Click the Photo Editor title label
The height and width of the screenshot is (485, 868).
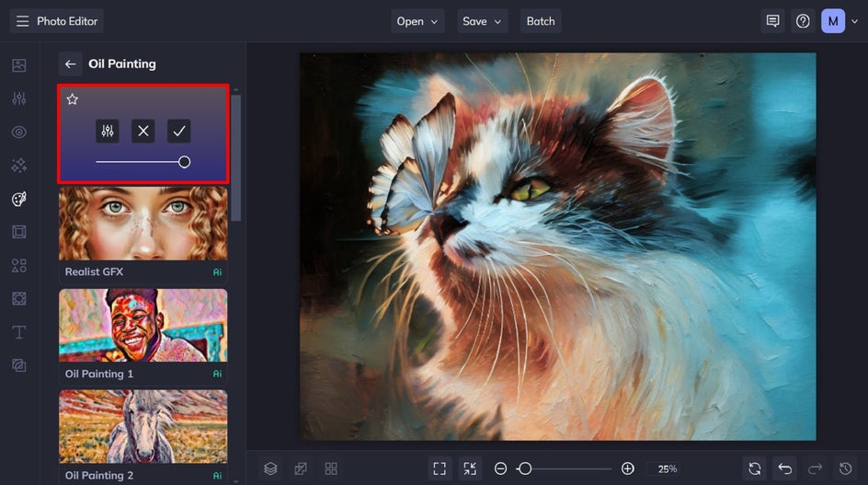(x=67, y=21)
